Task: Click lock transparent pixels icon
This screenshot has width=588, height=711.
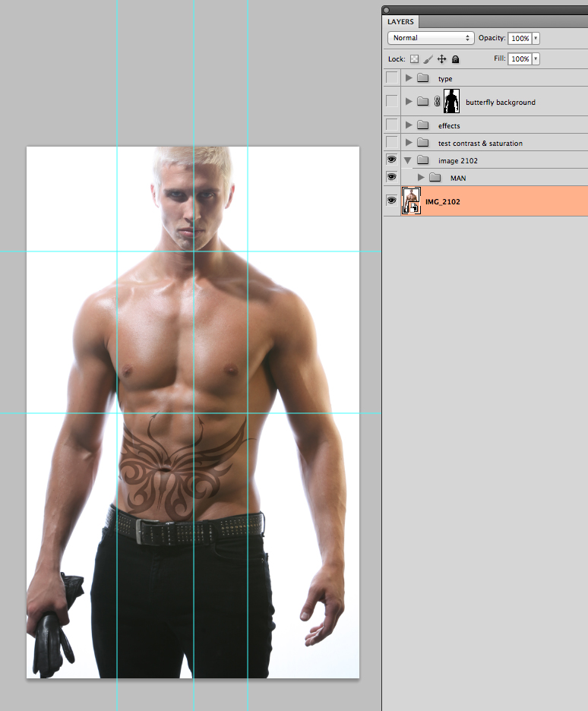Action: [x=414, y=59]
